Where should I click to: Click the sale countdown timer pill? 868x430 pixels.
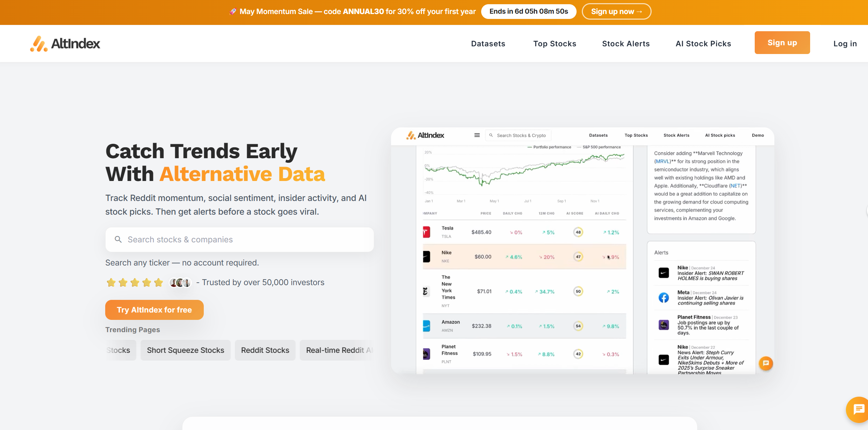529,12
